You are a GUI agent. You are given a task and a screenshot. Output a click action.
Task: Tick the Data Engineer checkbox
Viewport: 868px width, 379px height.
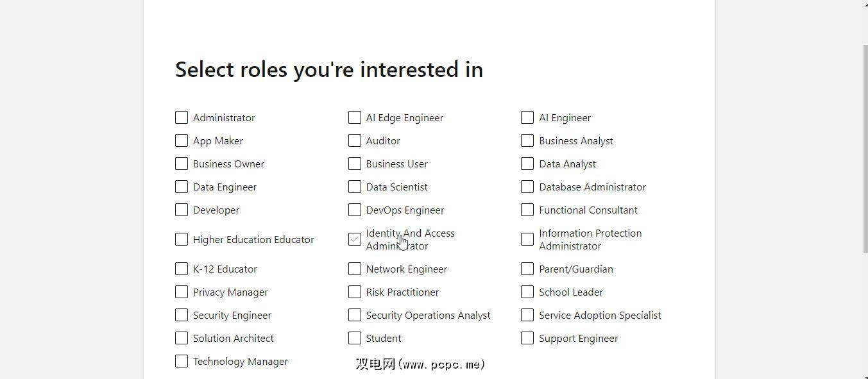(x=182, y=187)
